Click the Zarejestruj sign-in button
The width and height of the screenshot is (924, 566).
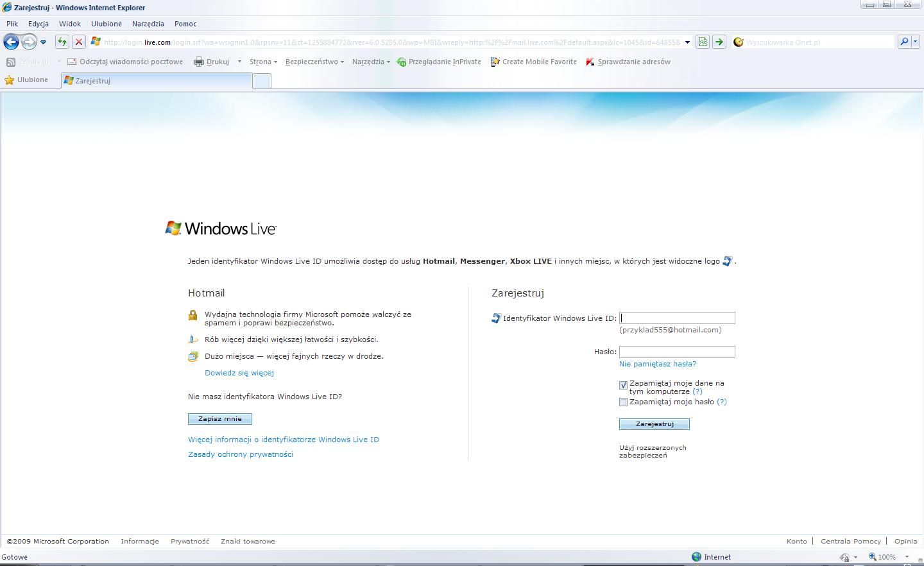(x=654, y=424)
